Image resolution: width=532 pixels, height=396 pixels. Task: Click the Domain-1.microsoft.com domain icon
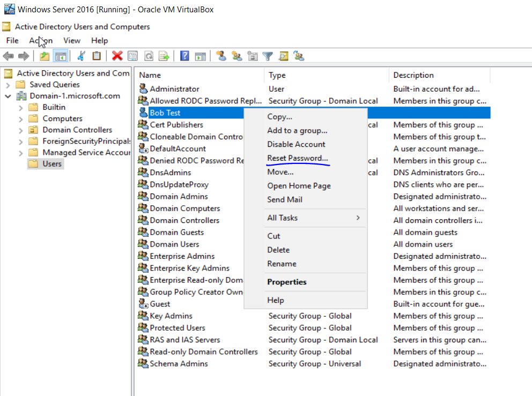21,96
